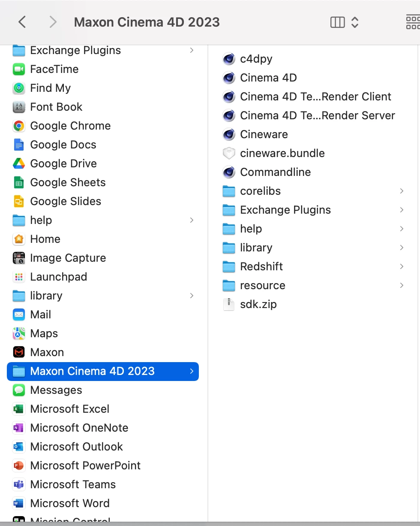Click the Home app icon
Screen dimensions: 420x526
click(x=19, y=239)
